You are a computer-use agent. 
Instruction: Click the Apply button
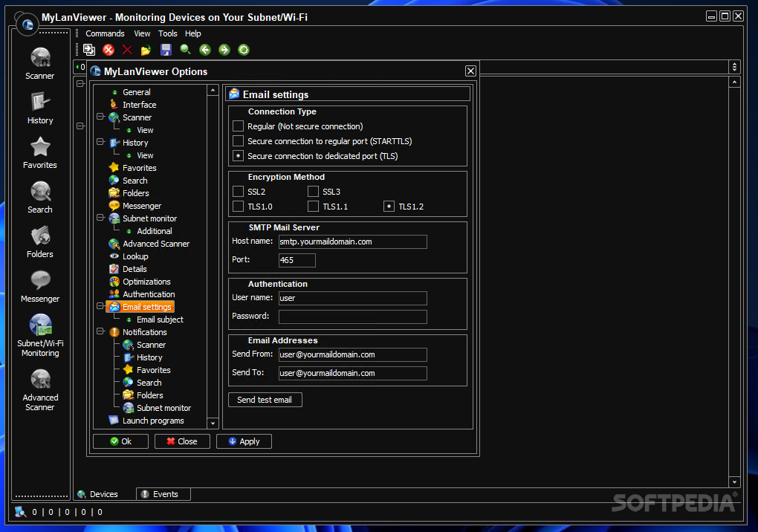coord(244,441)
